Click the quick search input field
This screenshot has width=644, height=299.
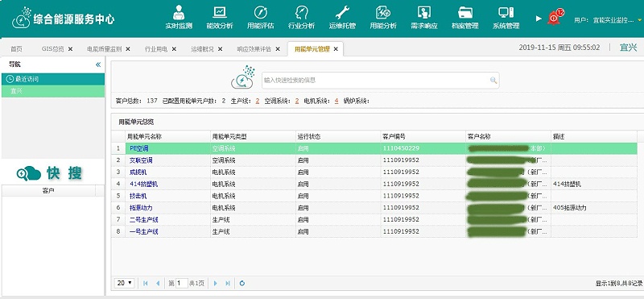click(x=376, y=81)
